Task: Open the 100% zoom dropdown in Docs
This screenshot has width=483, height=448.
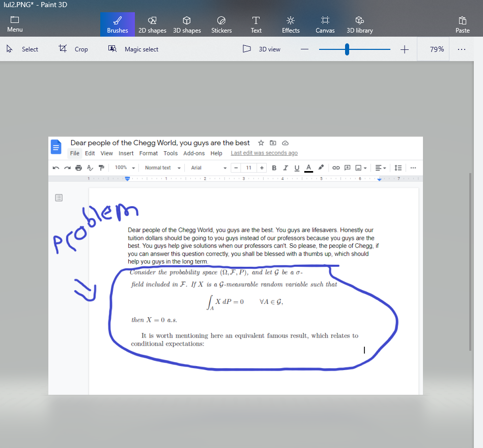Action: coord(125,167)
